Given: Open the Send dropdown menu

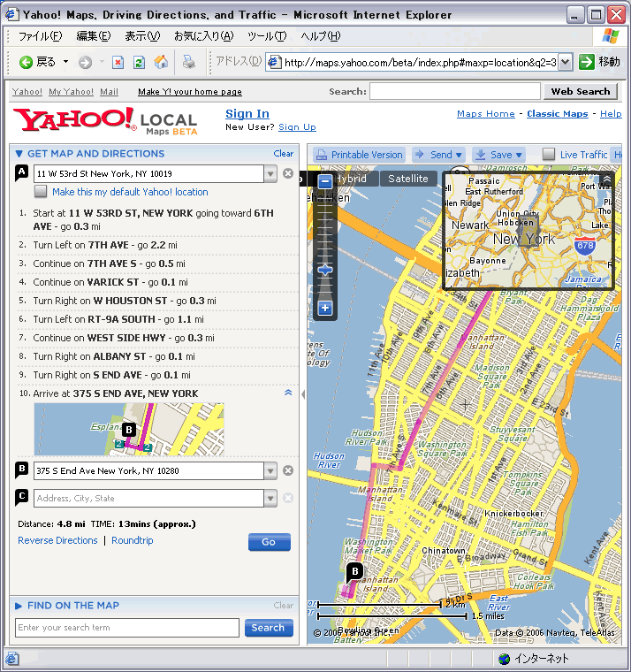Looking at the screenshot, I should 439,155.
